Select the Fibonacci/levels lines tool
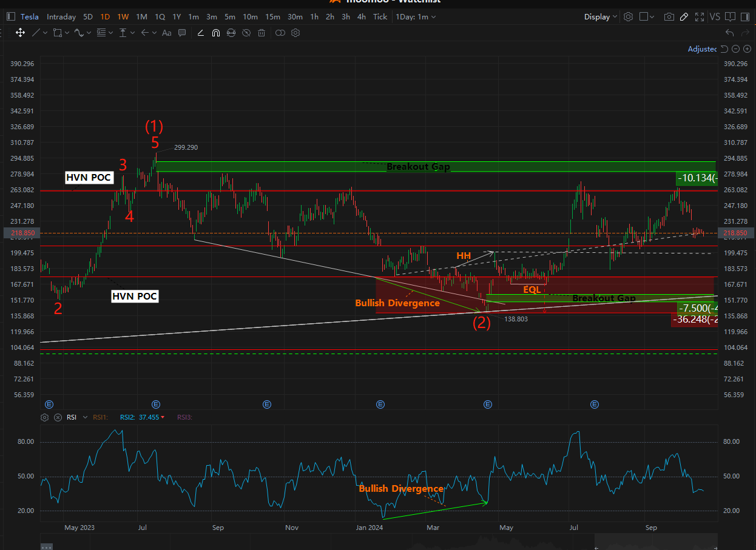 tap(101, 33)
